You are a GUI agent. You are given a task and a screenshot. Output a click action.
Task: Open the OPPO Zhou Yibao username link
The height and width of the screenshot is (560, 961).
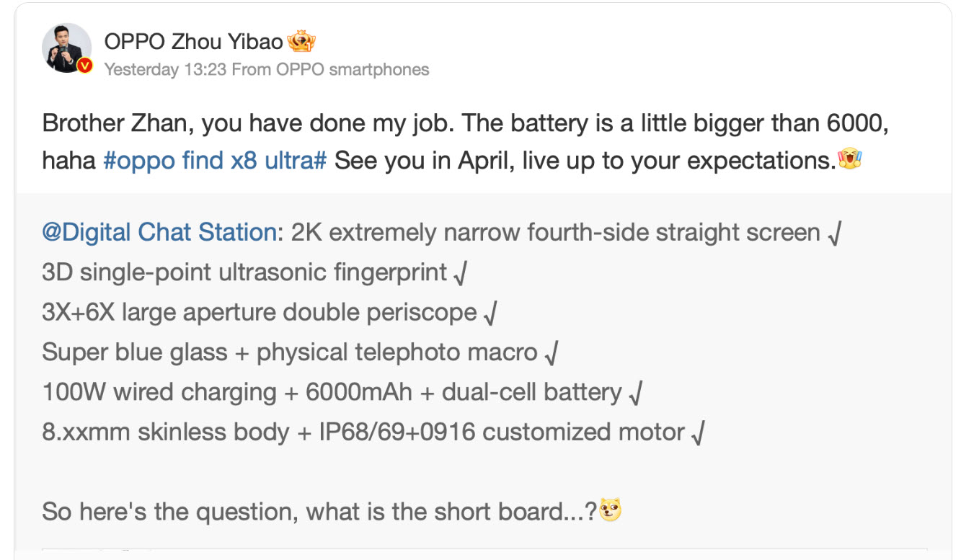pyautogui.click(x=193, y=42)
